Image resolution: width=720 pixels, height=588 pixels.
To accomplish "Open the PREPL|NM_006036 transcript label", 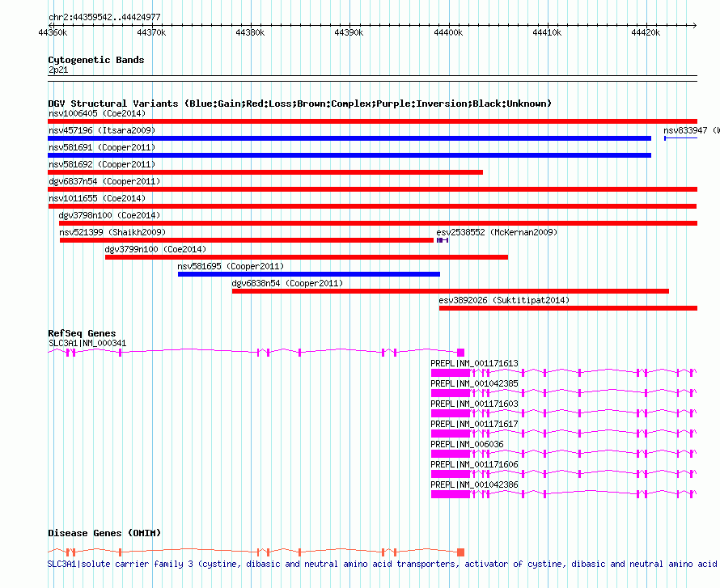I will [x=467, y=444].
